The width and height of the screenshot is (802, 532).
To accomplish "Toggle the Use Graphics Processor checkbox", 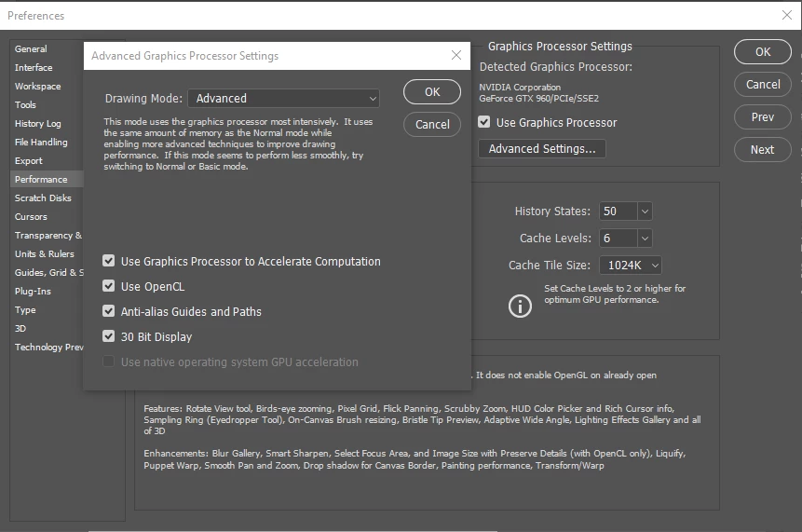I will (483, 122).
